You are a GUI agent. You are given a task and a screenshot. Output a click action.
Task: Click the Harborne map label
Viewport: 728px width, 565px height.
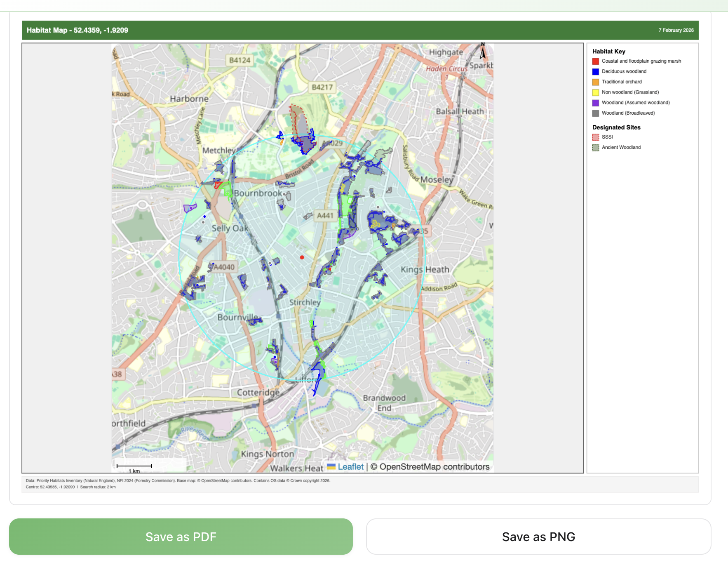pyautogui.click(x=189, y=99)
